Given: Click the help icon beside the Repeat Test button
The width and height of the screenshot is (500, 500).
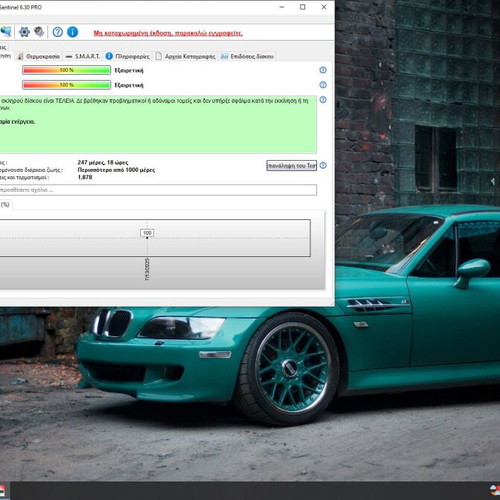Looking at the screenshot, I should pyautogui.click(x=323, y=165).
